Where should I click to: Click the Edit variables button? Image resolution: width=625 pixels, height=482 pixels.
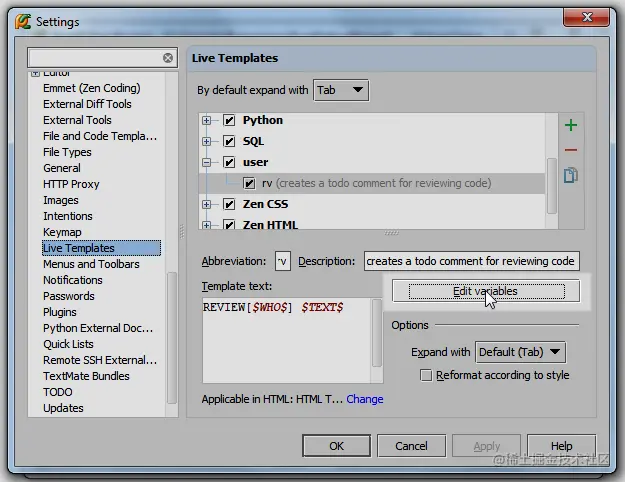(x=486, y=291)
